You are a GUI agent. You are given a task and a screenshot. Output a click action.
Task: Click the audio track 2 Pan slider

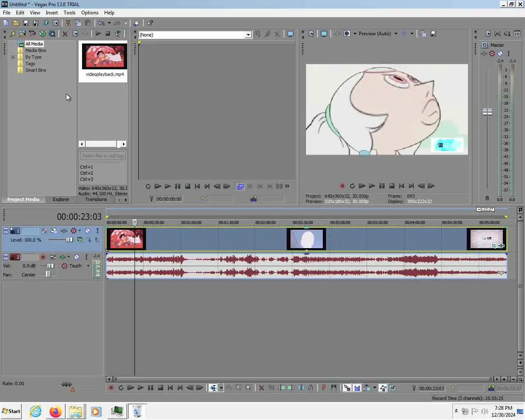[x=48, y=274]
